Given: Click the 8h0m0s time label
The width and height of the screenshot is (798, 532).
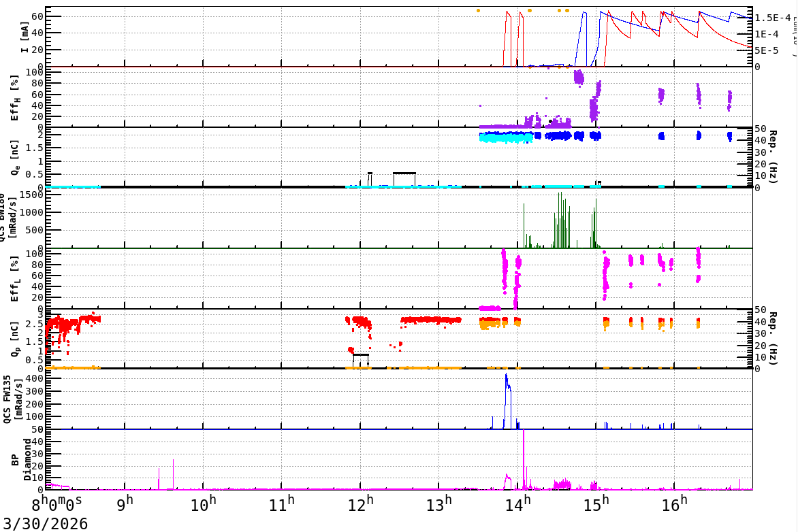Looking at the screenshot, I should point(57,504).
